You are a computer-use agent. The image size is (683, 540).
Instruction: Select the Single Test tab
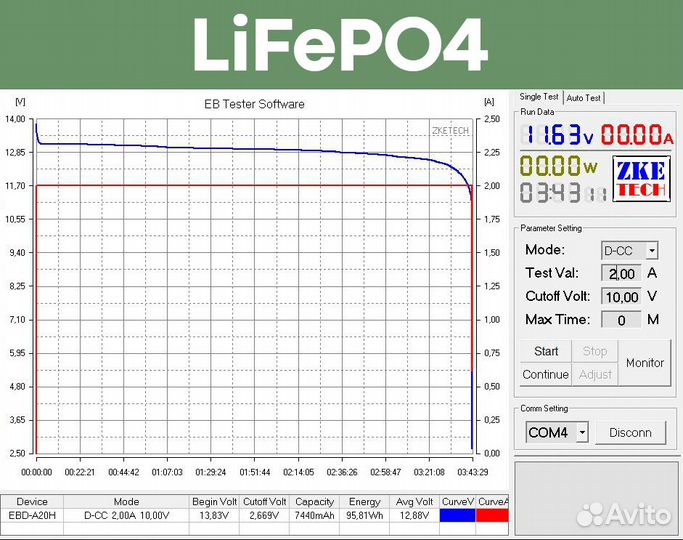coord(539,97)
